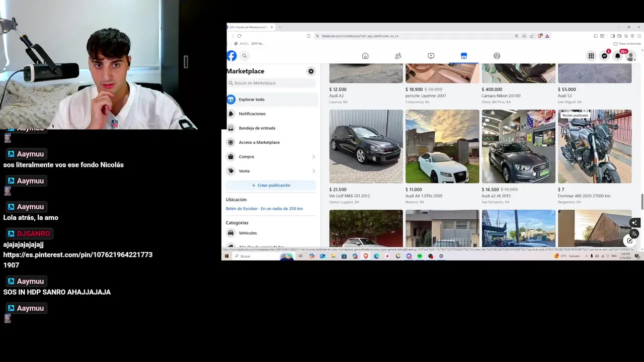Focus the Buscar en Marketplace field
The width and height of the screenshot is (644, 362).
point(272,83)
